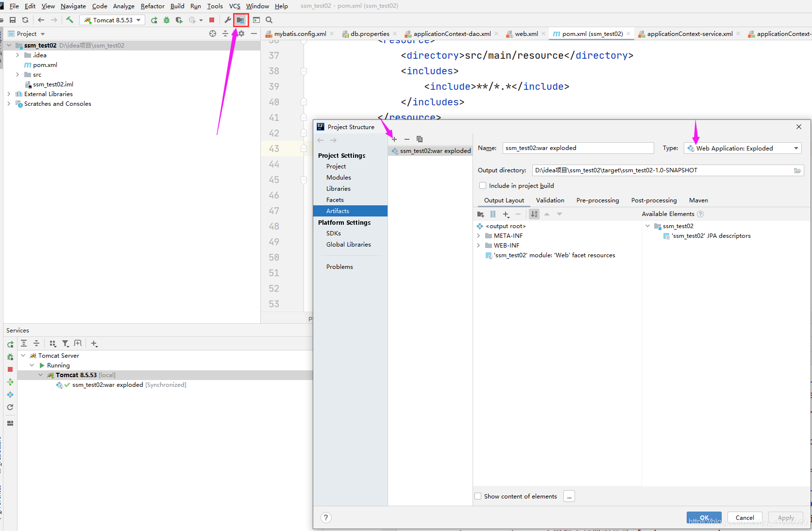Copy the selected artifact with copy icon
This screenshot has height=531, width=812.
[420, 139]
